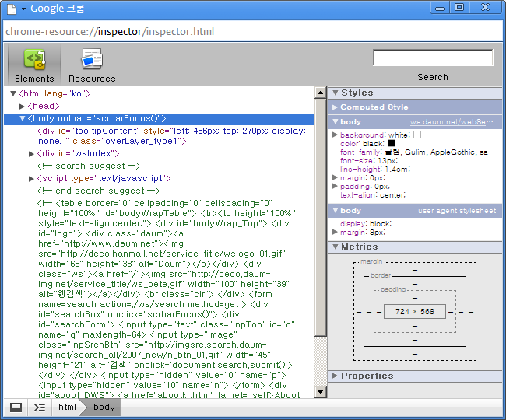Viewport: 506px width, 420px height.
Task: Collapse the html lang="ko" node
Action: pyautogui.click(x=13, y=94)
